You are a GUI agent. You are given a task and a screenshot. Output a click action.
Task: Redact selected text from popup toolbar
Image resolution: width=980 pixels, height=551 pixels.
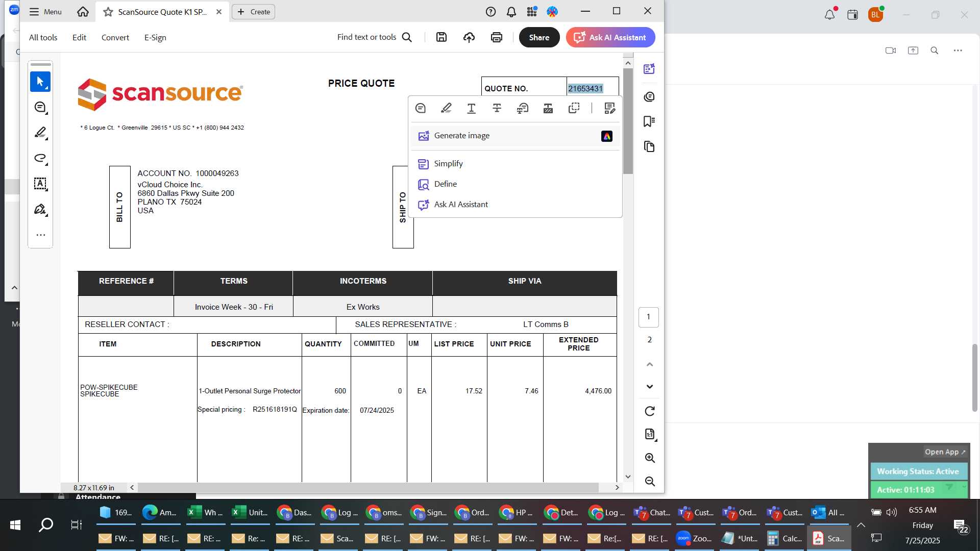548,108
